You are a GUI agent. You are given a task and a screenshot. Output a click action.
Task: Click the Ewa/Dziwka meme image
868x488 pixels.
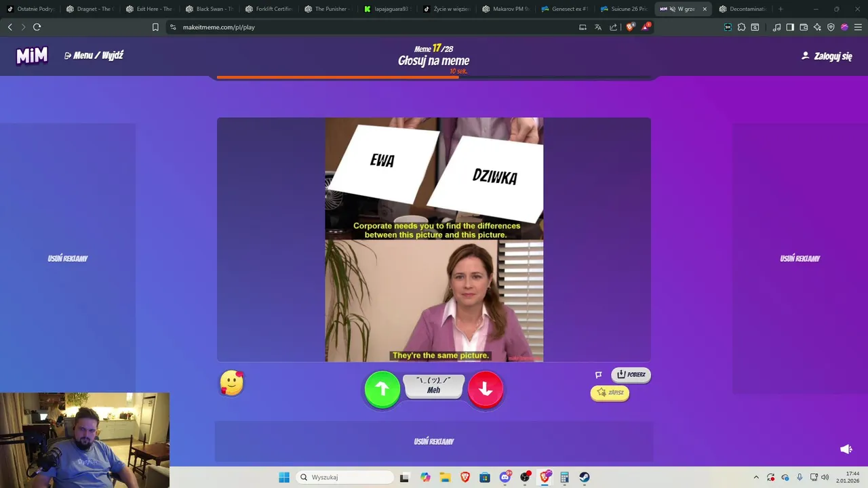(x=434, y=240)
